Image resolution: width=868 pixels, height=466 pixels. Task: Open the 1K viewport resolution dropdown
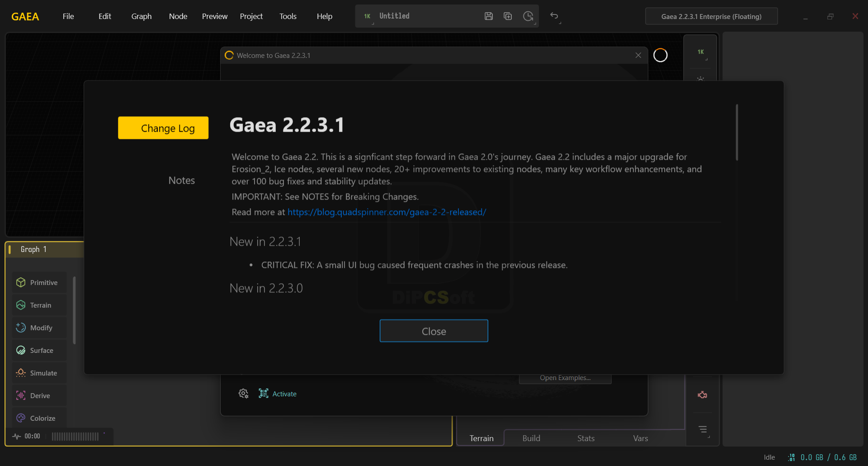click(x=701, y=53)
